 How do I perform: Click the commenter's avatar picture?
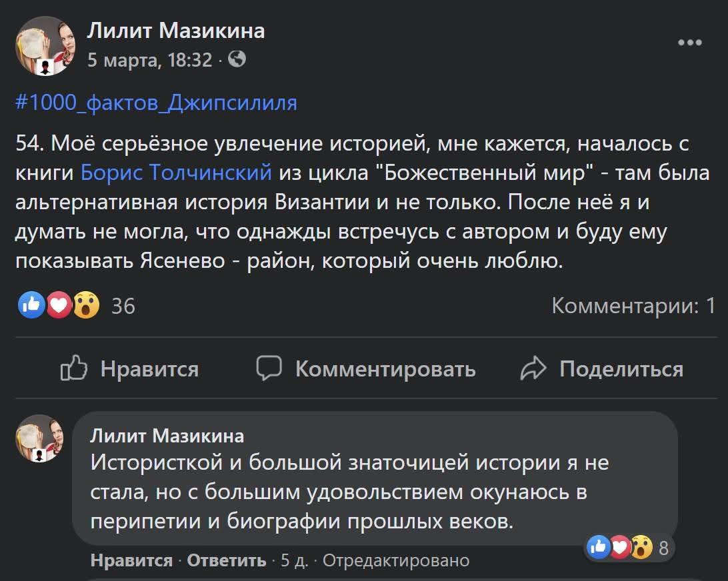(x=39, y=438)
